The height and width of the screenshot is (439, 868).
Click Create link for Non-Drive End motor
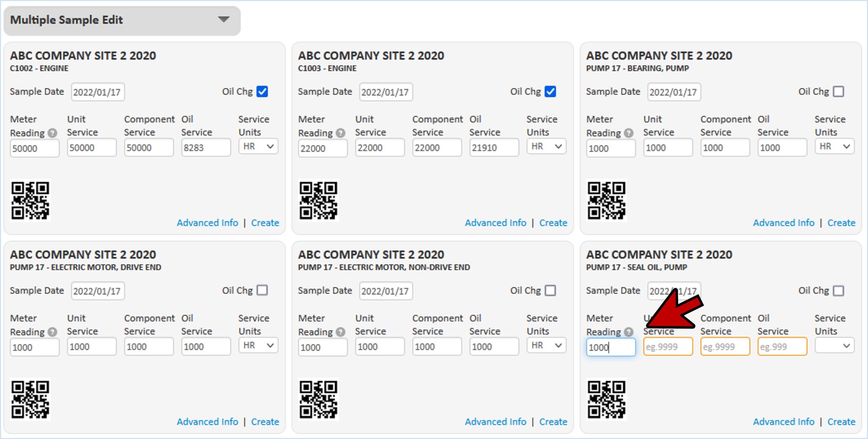(553, 422)
